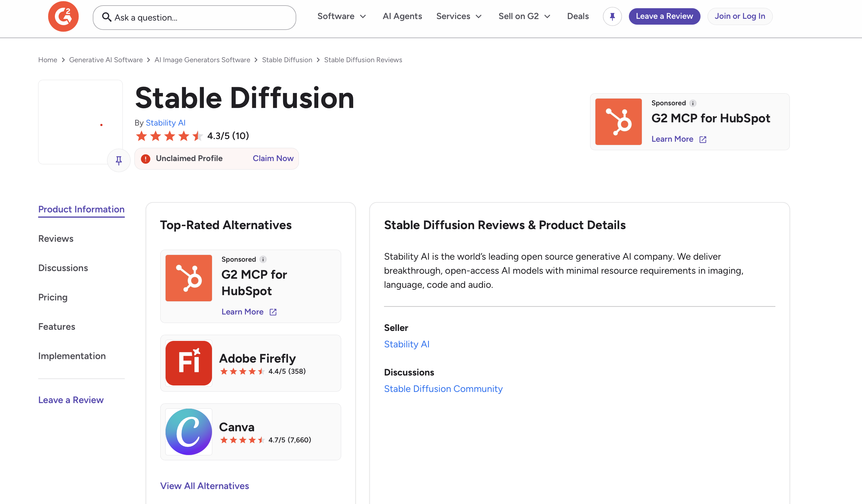Open the Implementation sidebar item
862x504 pixels.
(x=72, y=356)
